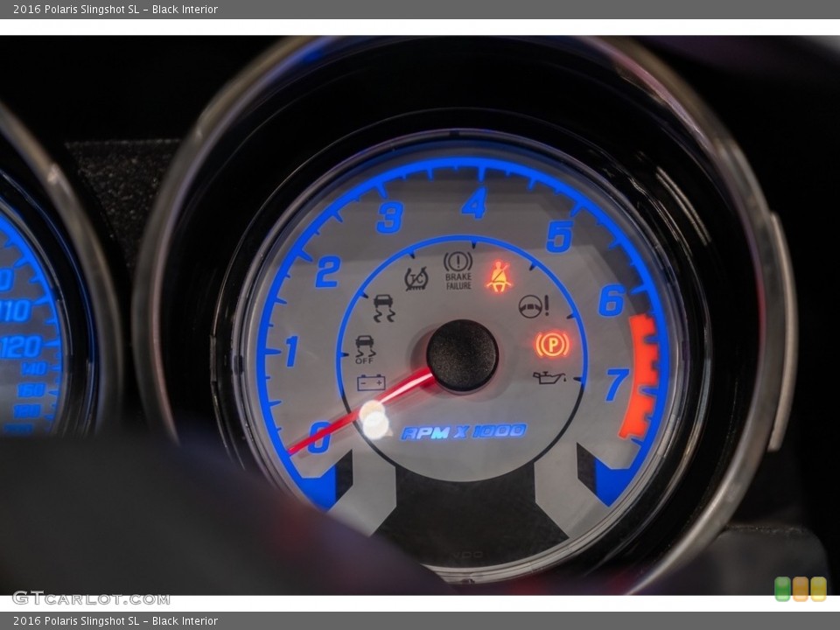
Task: Click the number 3 on the tachometer
Action: click(x=390, y=218)
